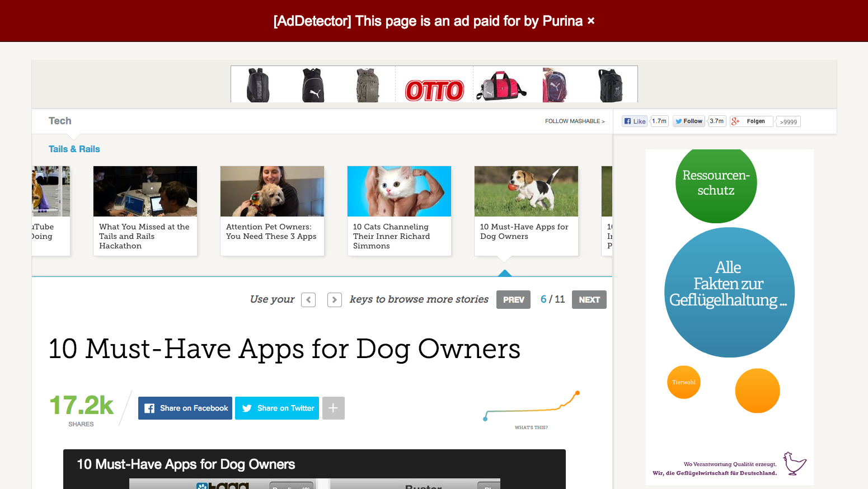Click the orange Tierwohl circle
This screenshot has width=868, height=489.
pos(684,382)
